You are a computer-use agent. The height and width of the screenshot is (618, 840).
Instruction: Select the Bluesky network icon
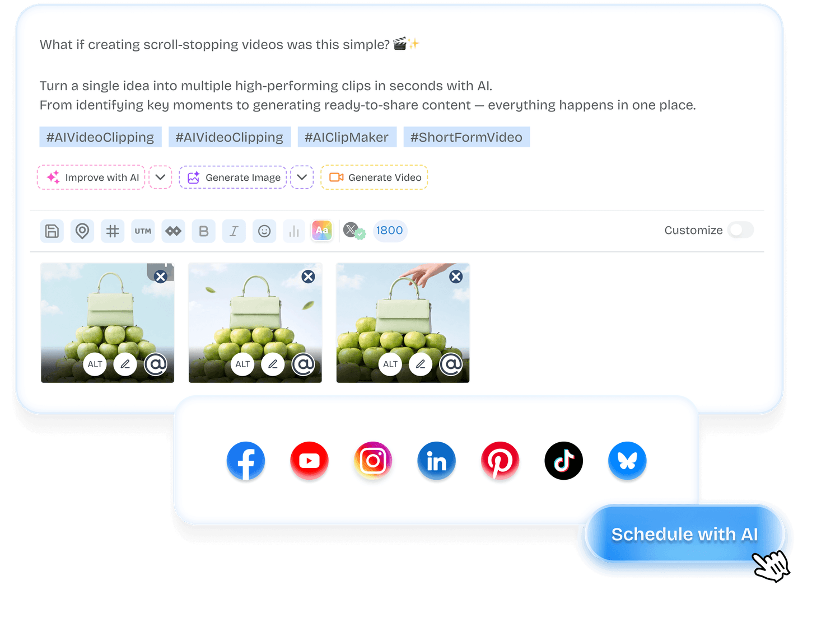click(x=627, y=461)
